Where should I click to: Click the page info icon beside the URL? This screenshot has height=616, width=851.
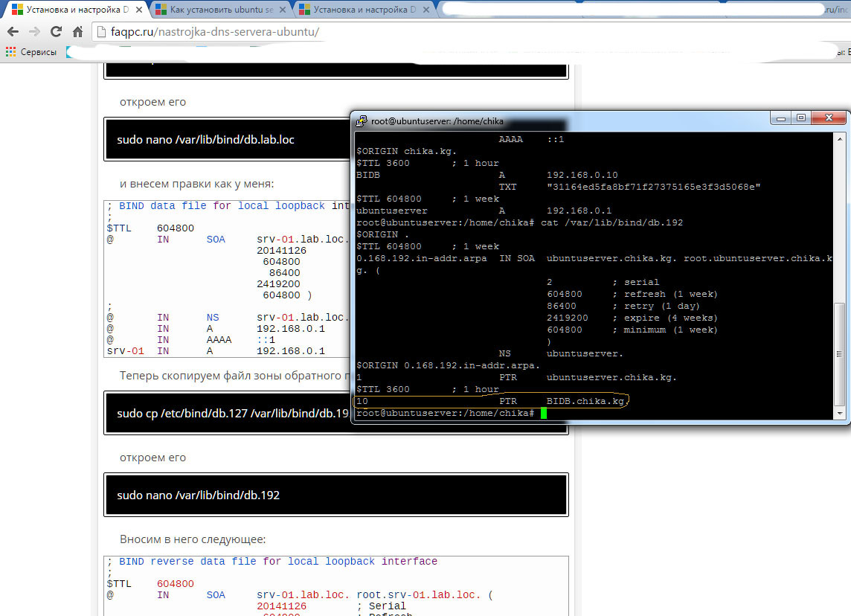(x=101, y=32)
